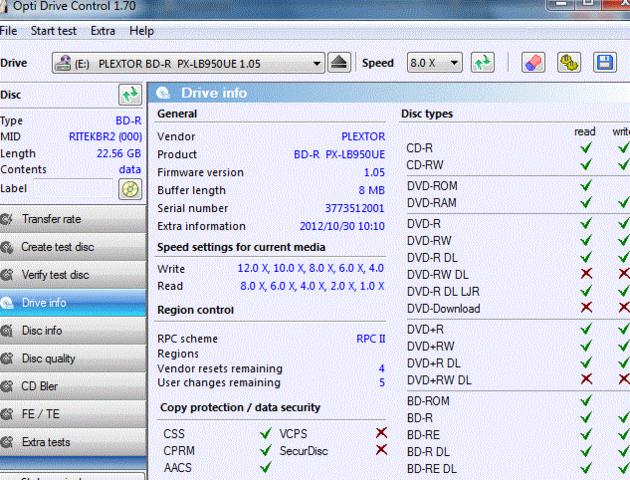The image size is (630, 480).
Task: Open the Disc quality test
Action: click(x=73, y=359)
